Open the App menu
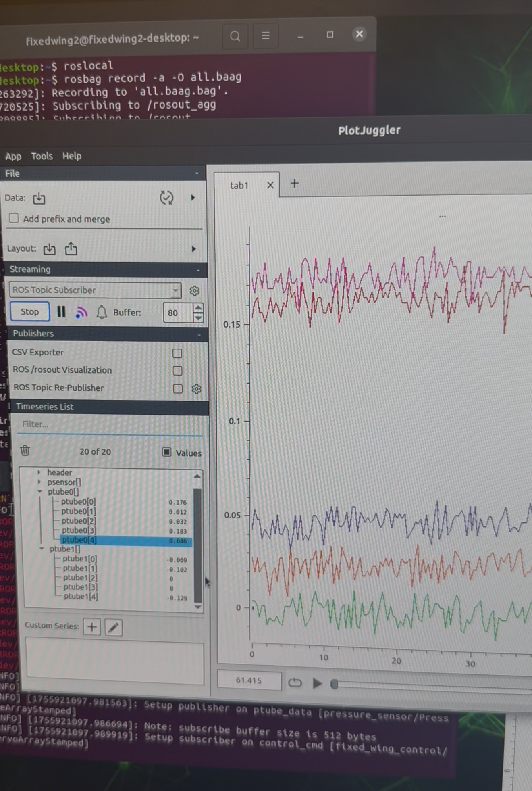This screenshot has height=791, width=532. coord(13,157)
